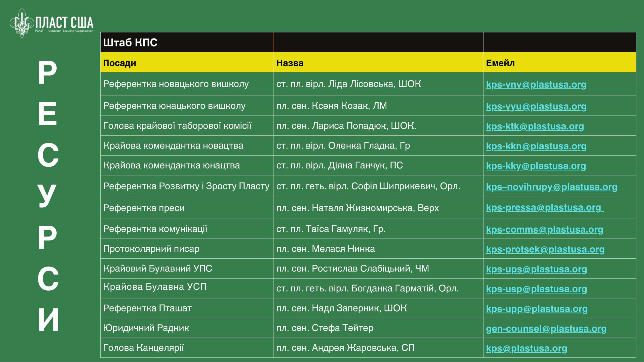Open the kps-protsek@plastusa.org link
The width and height of the screenshot is (644, 362).
click(x=545, y=249)
